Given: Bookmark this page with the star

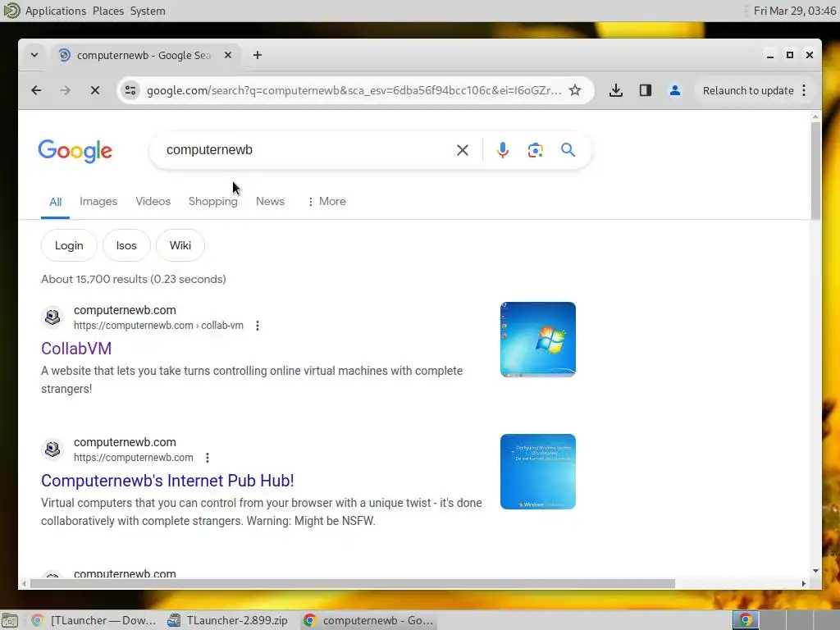Looking at the screenshot, I should pos(575,90).
